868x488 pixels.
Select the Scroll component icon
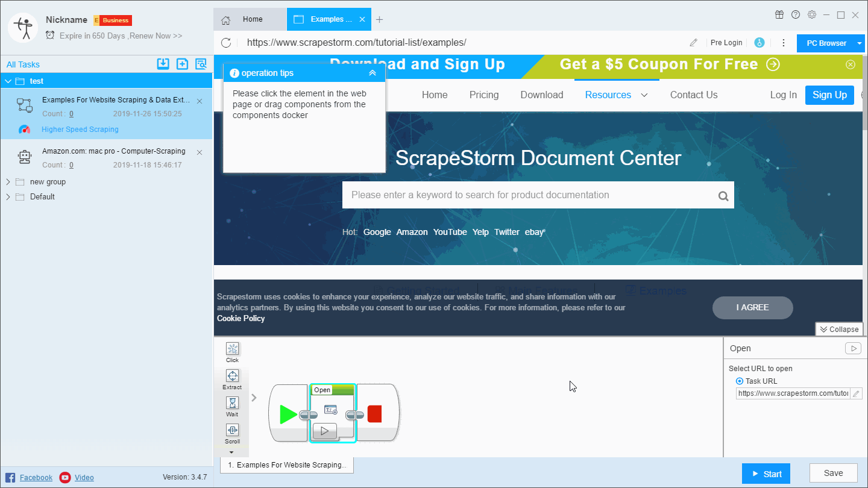coord(232,430)
